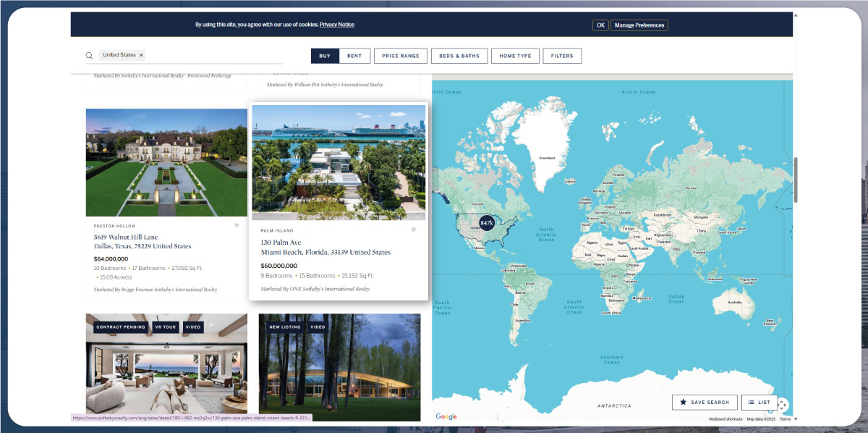The image size is (868, 433).
Task: Click the SAVE SEARCH button
Action: (x=705, y=402)
